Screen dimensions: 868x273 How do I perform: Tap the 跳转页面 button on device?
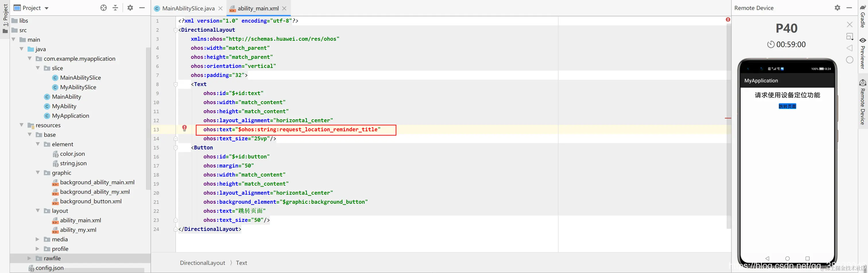pos(787,106)
